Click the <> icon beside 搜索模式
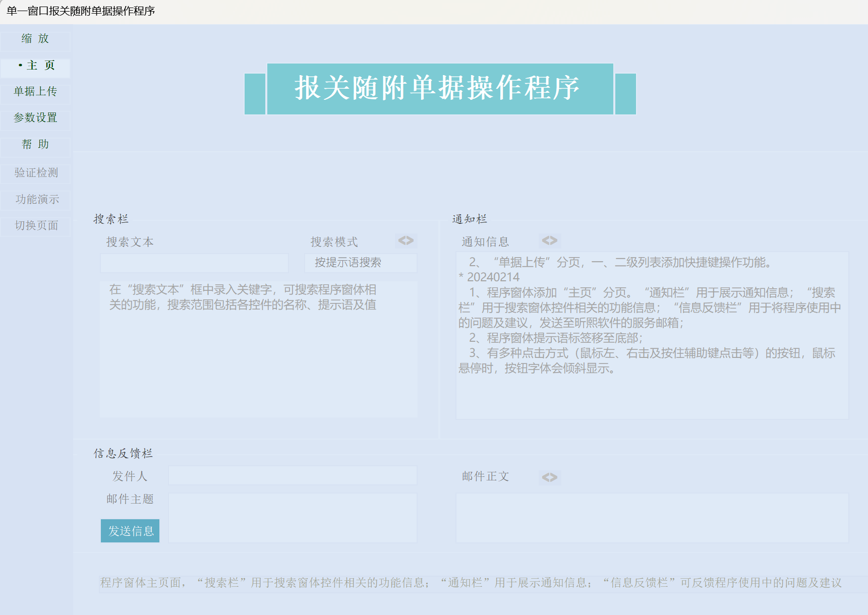This screenshot has height=615, width=868. pyautogui.click(x=406, y=241)
